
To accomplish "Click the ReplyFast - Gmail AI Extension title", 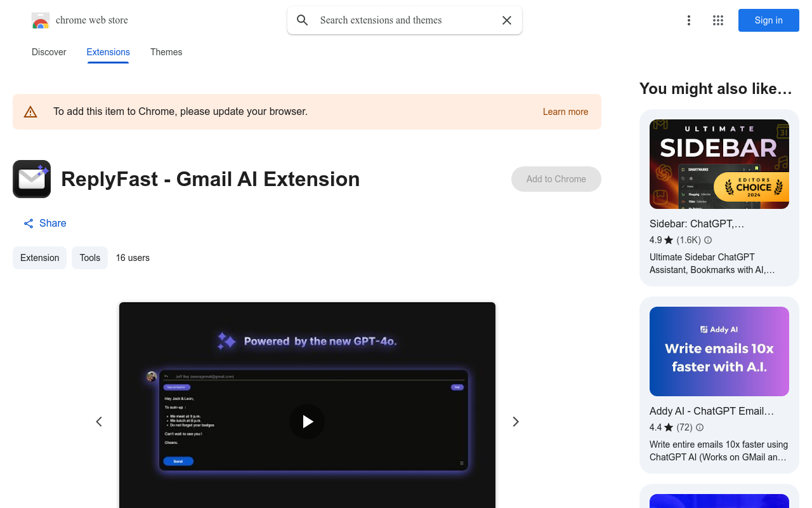I will (x=211, y=179).
